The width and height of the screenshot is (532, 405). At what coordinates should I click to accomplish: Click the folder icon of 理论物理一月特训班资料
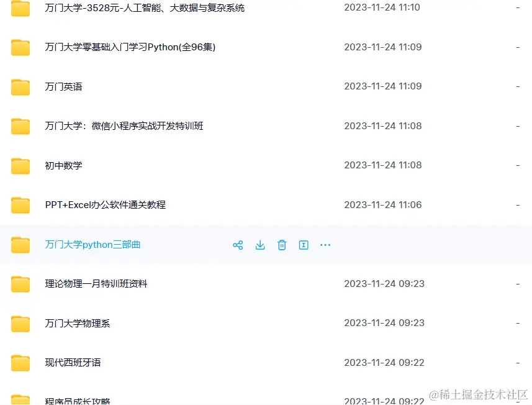tap(20, 284)
